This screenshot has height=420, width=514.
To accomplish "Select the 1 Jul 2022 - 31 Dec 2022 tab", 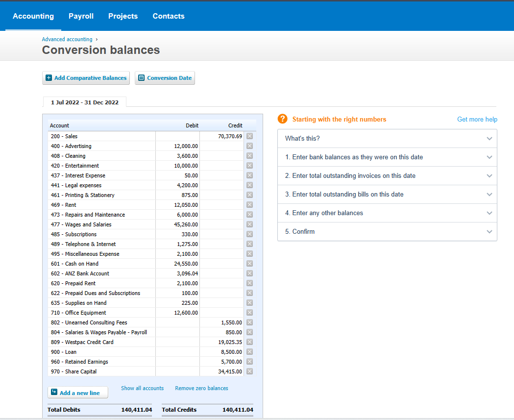I will pyautogui.click(x=85, y=102).
